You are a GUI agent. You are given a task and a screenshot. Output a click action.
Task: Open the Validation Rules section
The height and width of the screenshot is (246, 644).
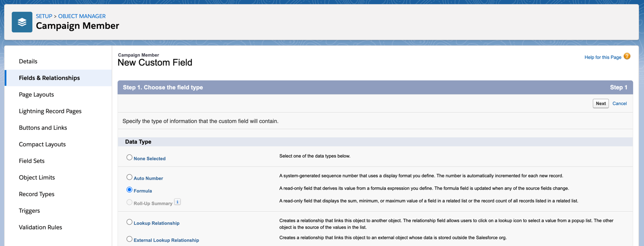click(x=40, y=227)
